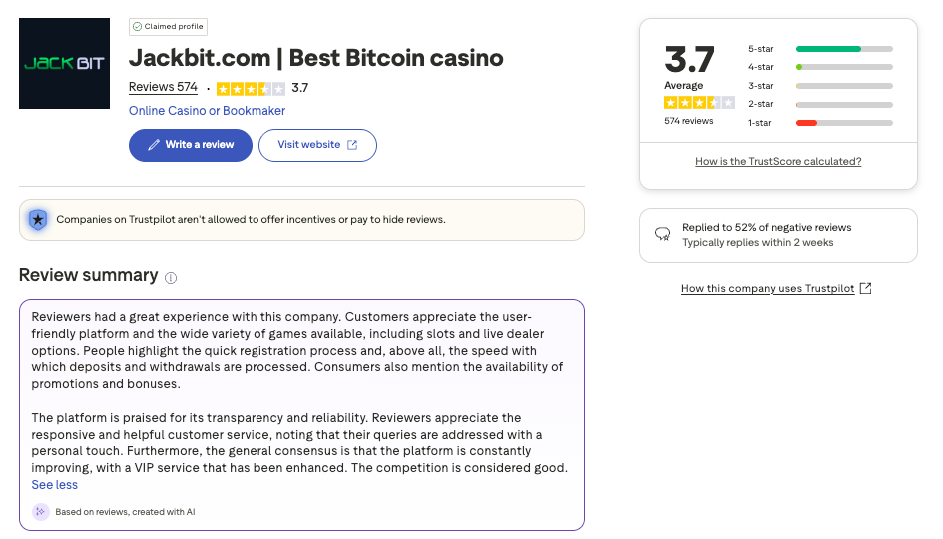Viewport: 943px width, 539px height.
Task: Filter reviews by 4-star rating
Action: [x=843, y=67]
